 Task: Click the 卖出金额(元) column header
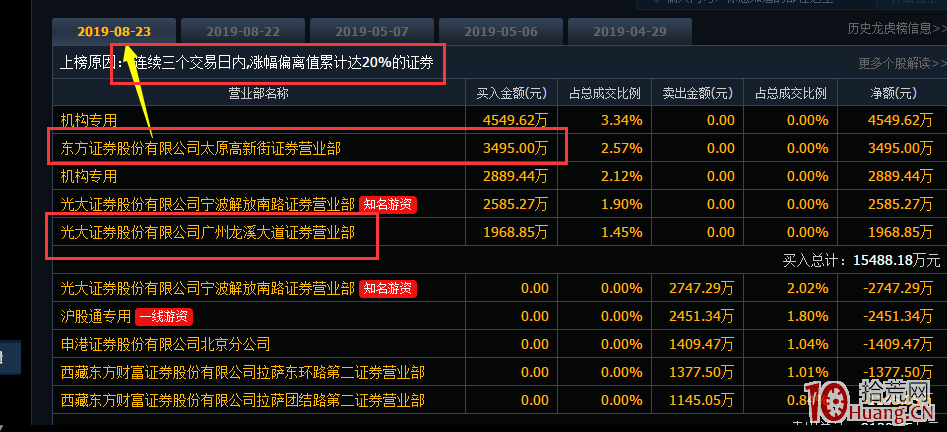pos(697,93)
